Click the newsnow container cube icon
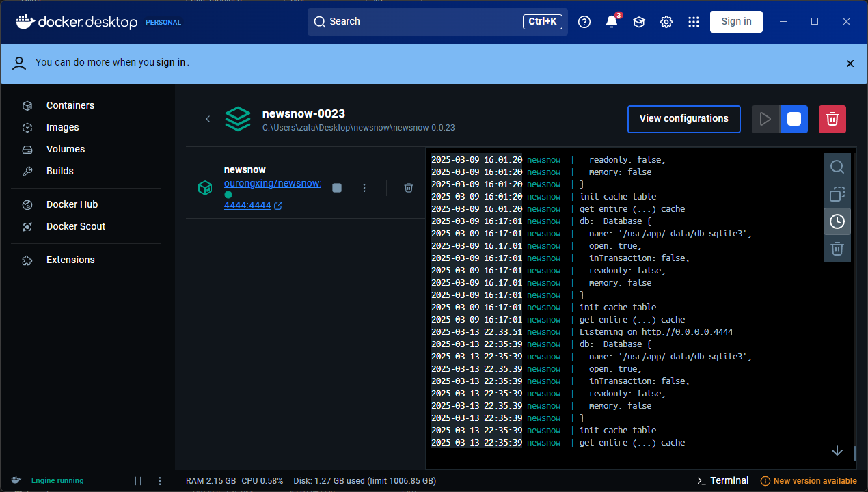868x492 pixels. coord(205,188)
